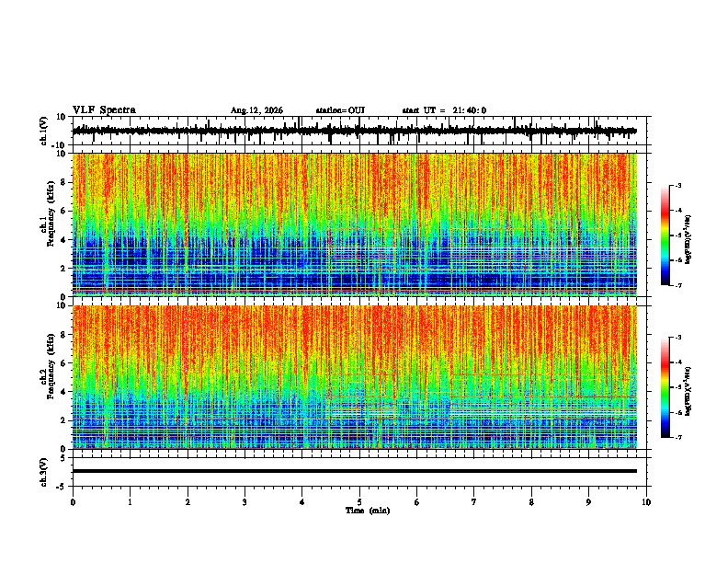Click inside the ch.1 spectrogram panel
The image size is (728, 563).
[354, 224]
